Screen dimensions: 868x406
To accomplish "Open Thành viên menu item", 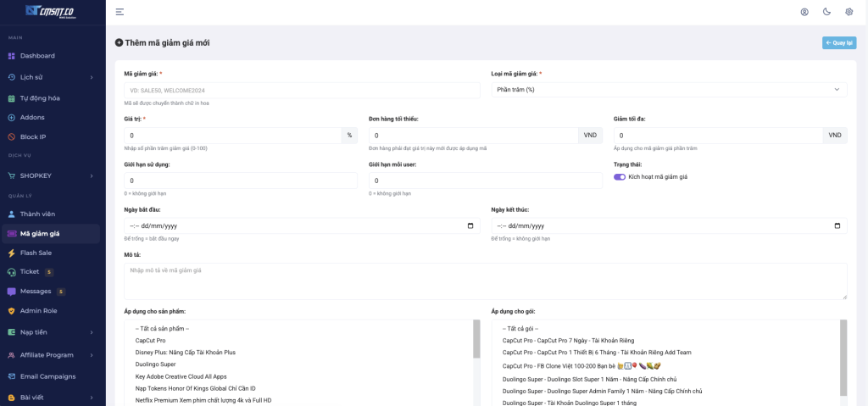I will 37,214.
